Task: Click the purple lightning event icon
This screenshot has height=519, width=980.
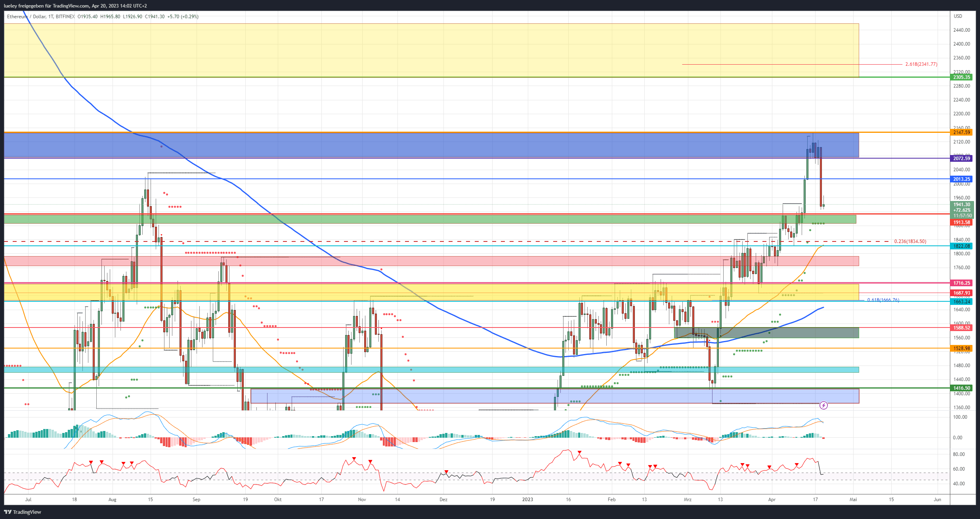Action: (x=823, y=405)
